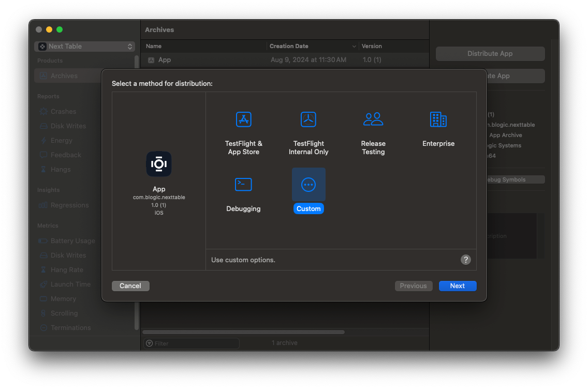Select the Terminations metric in sidebar
The image size is (588, 389).
click(70, 327)
